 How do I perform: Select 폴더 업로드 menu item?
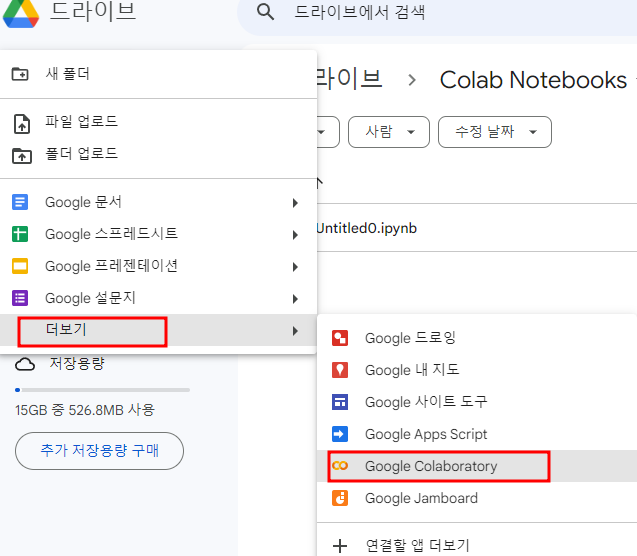tap(158, 154)
